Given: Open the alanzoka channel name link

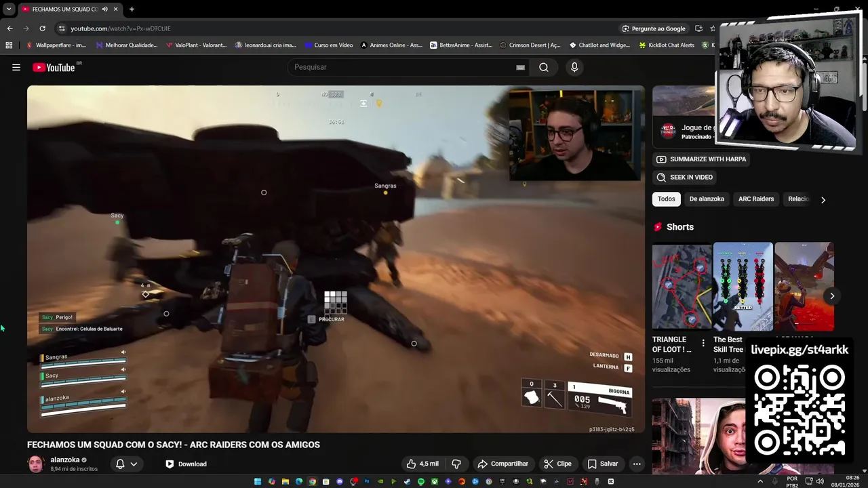Looking at the screenshot, I should (x=65, y=460).
